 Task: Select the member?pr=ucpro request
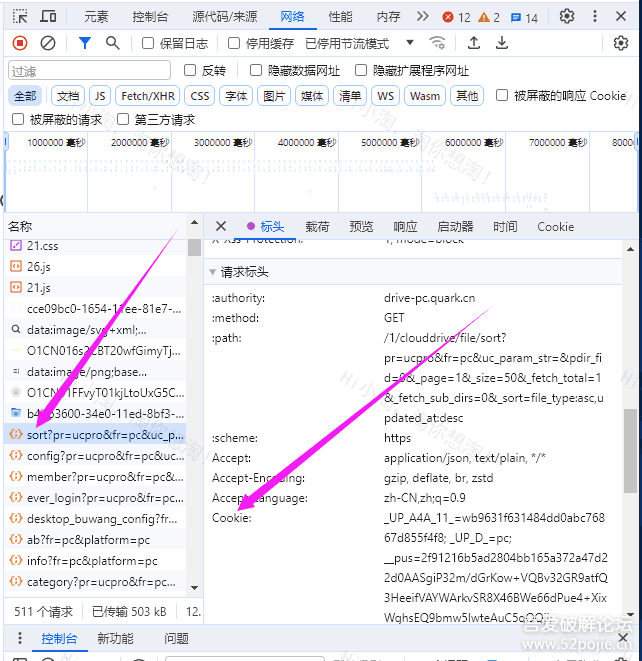coord(95,477)
